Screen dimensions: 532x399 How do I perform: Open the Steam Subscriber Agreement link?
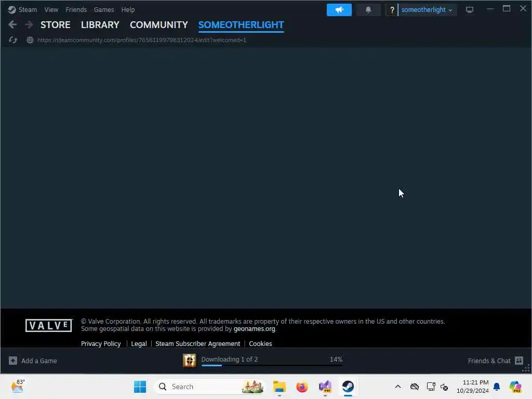pyautogui.click(x=198, y=344)
